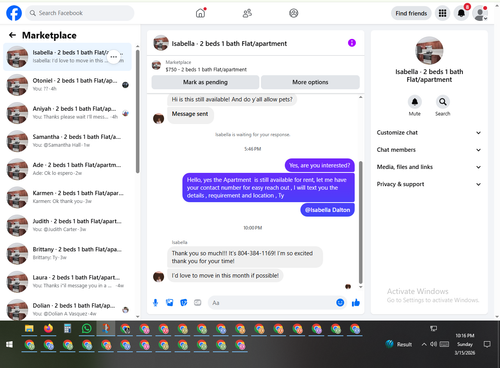Focus the Search Facebook field
The height and width of the screenshot is (368, 500).
point(80,13)
